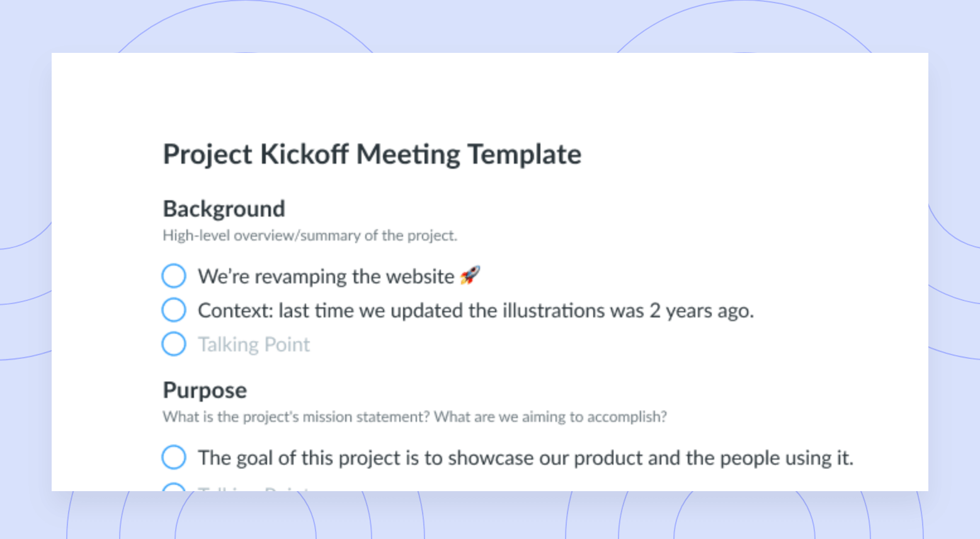Check the circle for "The goal of this project"
The width and height of the screenshot is (980, 539).
tap(174, 457)
